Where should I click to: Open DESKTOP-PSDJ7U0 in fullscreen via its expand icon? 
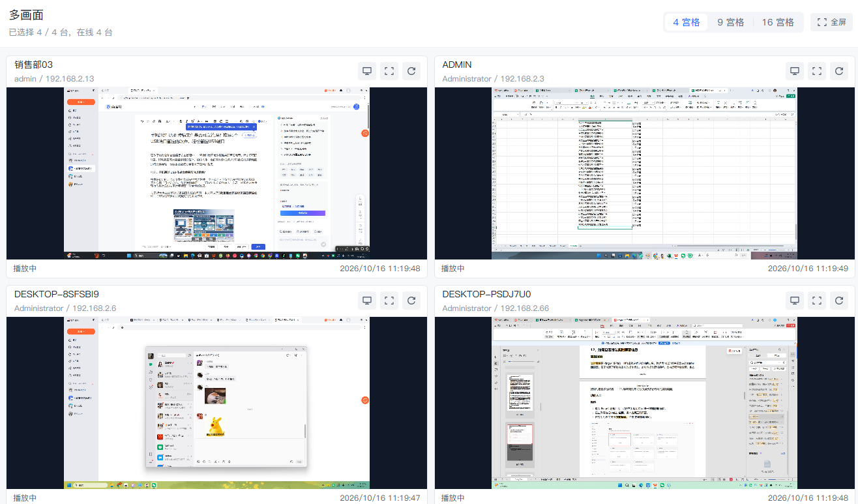click(817, 301)
